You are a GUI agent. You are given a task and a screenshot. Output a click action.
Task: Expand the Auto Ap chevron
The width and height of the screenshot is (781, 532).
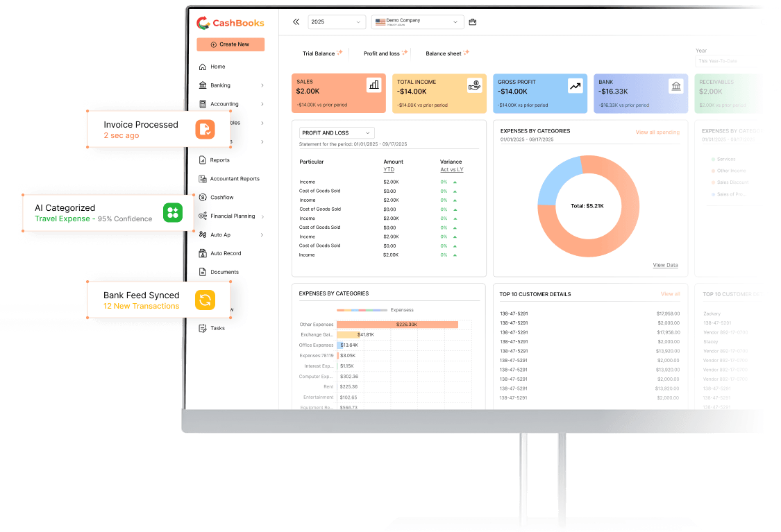tap(262, 235)
